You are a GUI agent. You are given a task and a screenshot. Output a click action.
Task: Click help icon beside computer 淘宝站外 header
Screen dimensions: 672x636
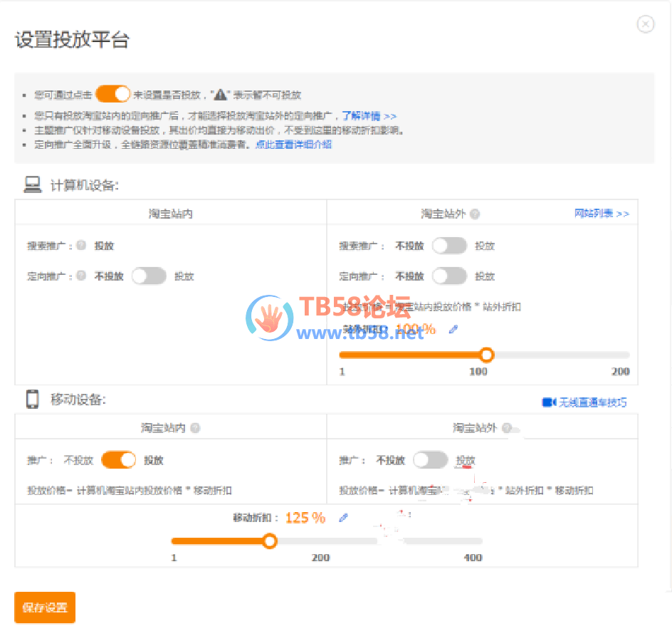click(x=475, y=214)
